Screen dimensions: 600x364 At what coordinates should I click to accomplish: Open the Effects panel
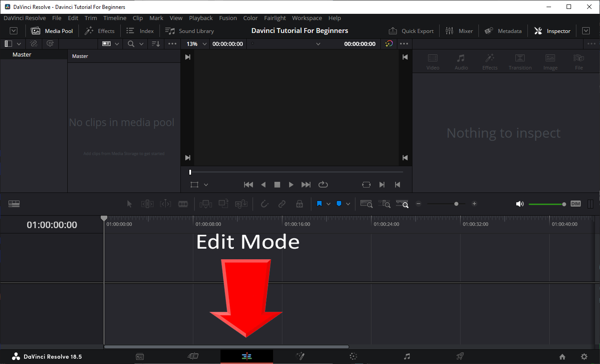point(100,31)
